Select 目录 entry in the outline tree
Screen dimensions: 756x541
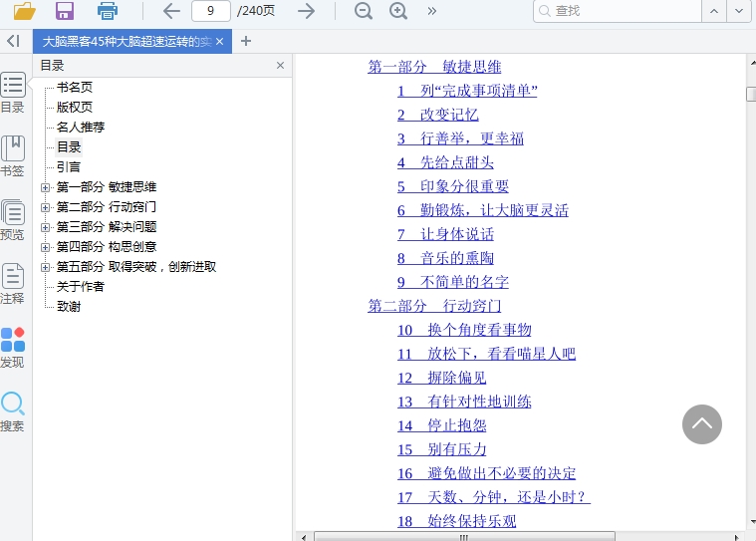pos(69,147)
